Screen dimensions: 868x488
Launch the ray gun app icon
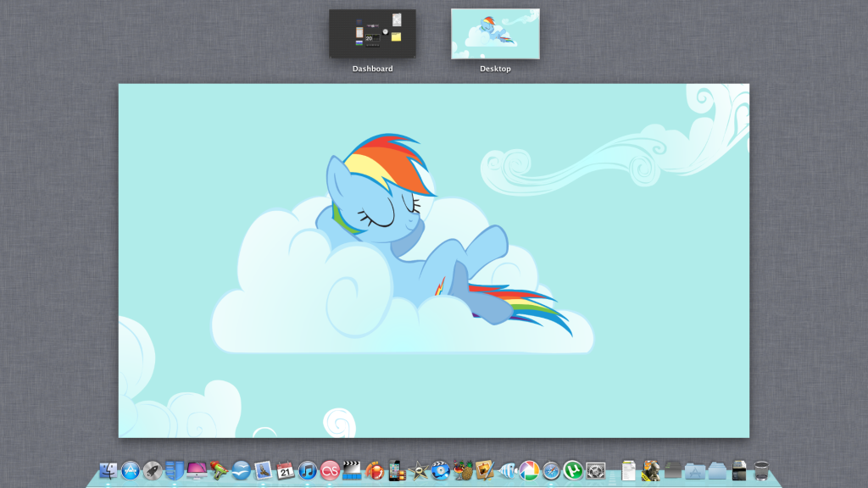(219, 471)
